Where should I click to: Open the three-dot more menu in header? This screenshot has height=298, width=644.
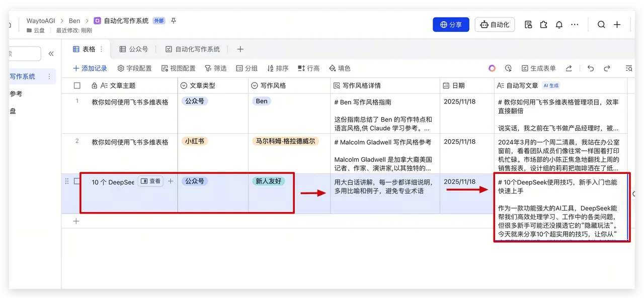(x=575, y=25)
